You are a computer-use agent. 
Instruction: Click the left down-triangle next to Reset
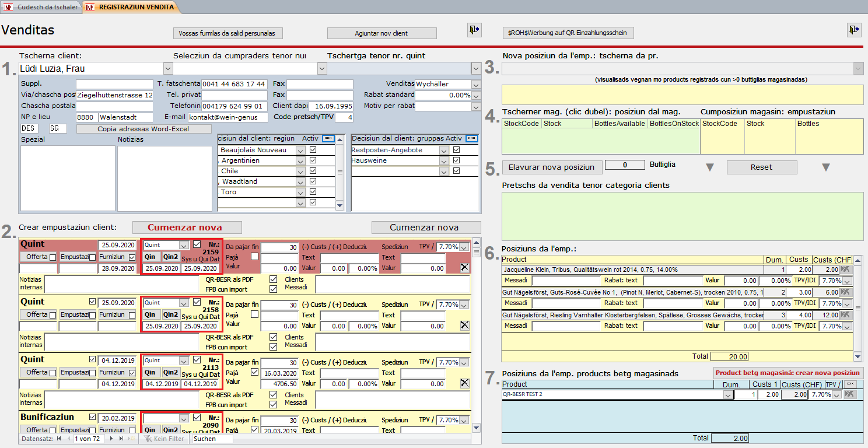(709, 168)
